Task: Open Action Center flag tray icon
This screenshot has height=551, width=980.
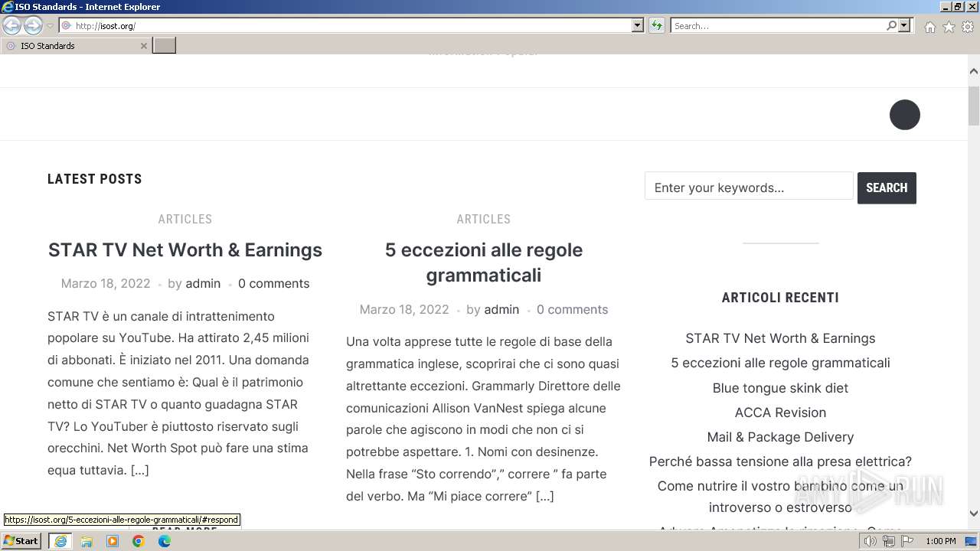Action: point(906,541)
